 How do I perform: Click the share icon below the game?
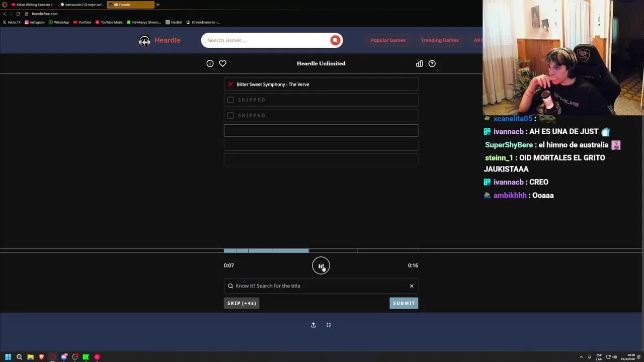(313, 325)
